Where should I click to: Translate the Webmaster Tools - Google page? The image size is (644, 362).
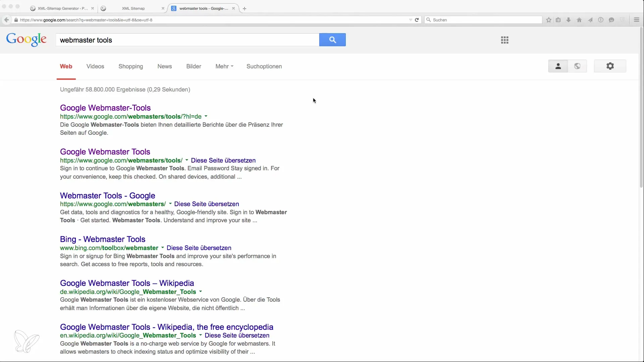(x=207, y=204)
